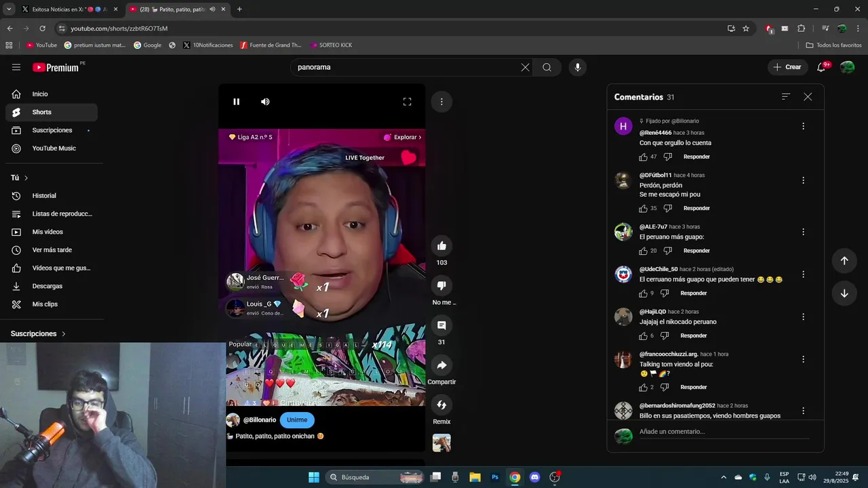
Task: Open Suscripciones in the sidebar
Action: click(x=52, y=130)
